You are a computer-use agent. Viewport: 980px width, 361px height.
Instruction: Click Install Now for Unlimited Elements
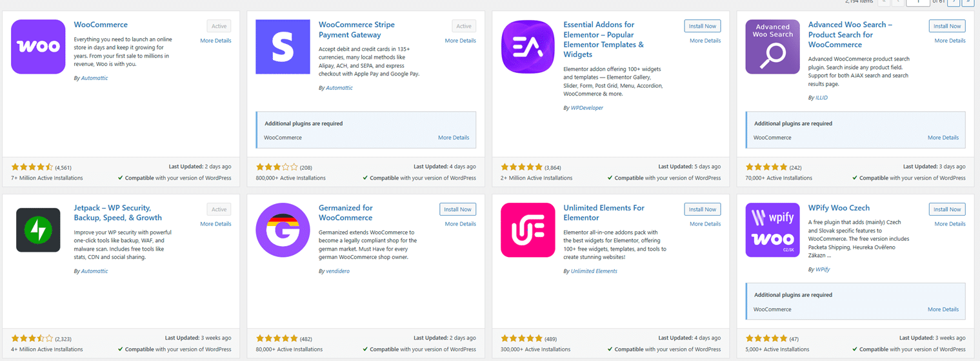[702, 209]
